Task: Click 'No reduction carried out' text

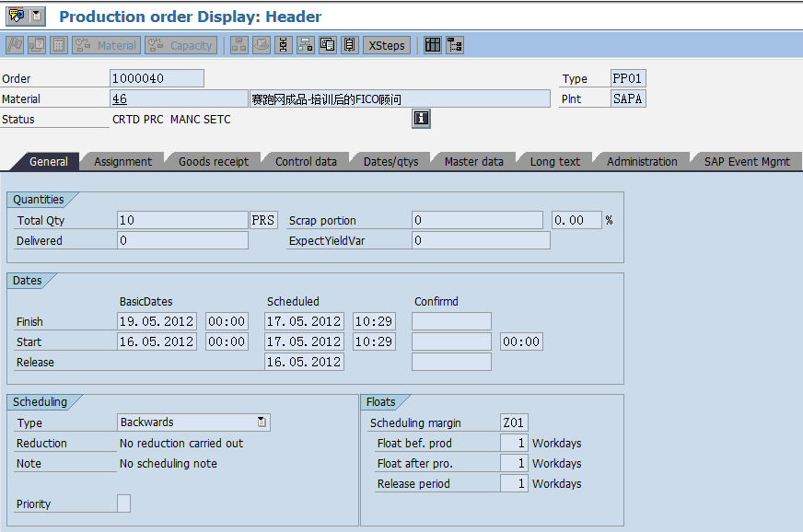Action: (181, 444)
